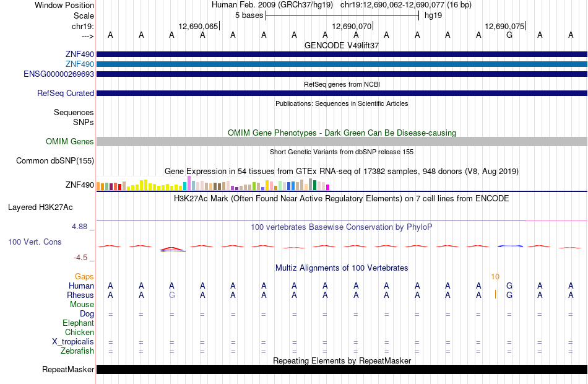The image size is (588, 384).
Task: Click the GTEx Gene Expression track title
Action: click(x=342, y=172)
